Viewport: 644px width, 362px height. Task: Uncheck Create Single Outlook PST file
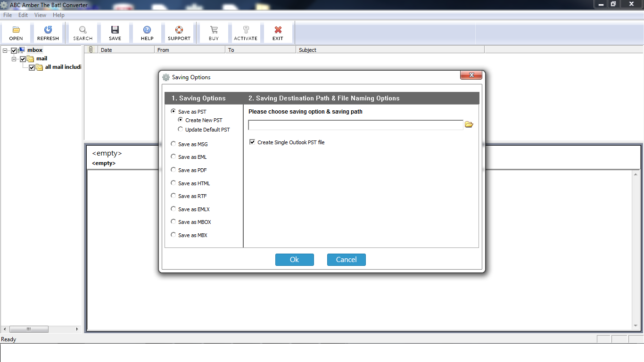click(x=252, y=142)
